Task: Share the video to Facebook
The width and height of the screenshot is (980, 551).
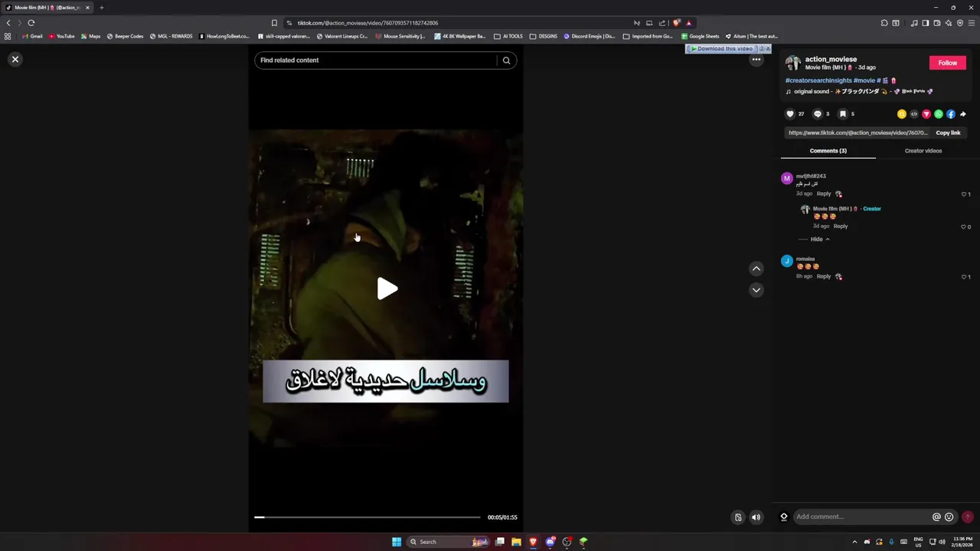Action: pos(951,114)
